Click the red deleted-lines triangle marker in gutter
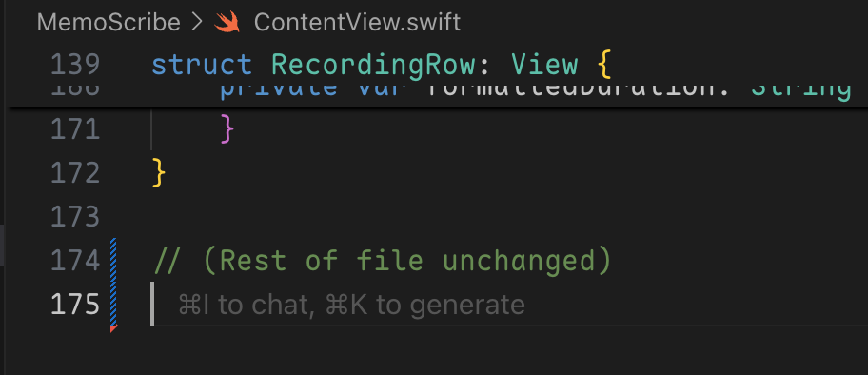 pos(113,328)
